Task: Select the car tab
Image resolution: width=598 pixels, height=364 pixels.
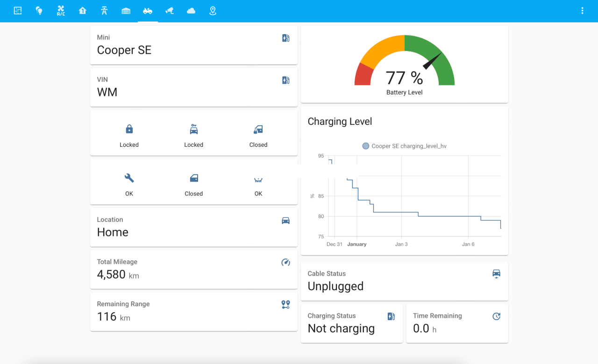Action: tap(148, 11)
